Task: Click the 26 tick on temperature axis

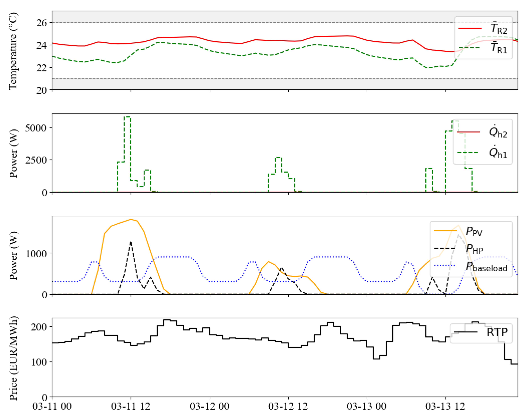Action: coord(41,23)
